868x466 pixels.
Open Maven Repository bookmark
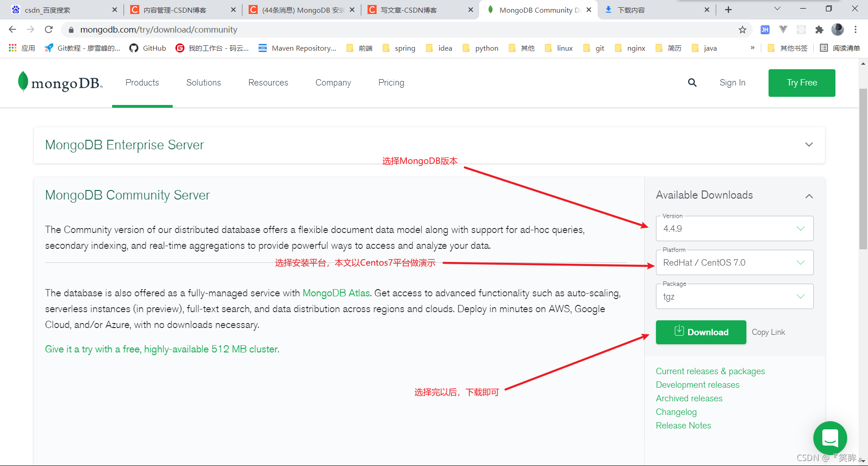coord(297,48)
